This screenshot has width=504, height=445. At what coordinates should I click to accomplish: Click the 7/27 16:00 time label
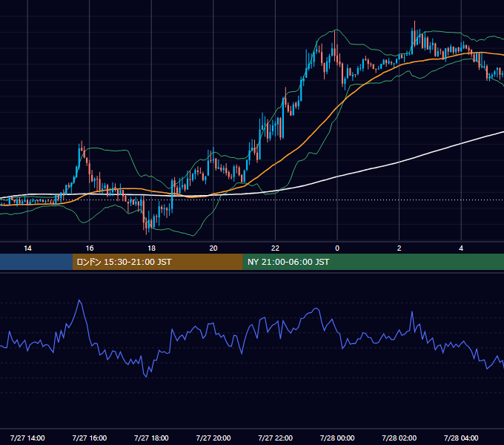pyautogui.click(x=90, y=438)
